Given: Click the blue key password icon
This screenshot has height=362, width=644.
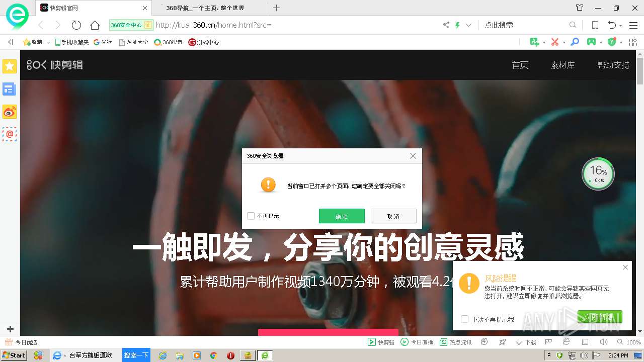Looking at the screenshot, I should [x=575, y=42].
